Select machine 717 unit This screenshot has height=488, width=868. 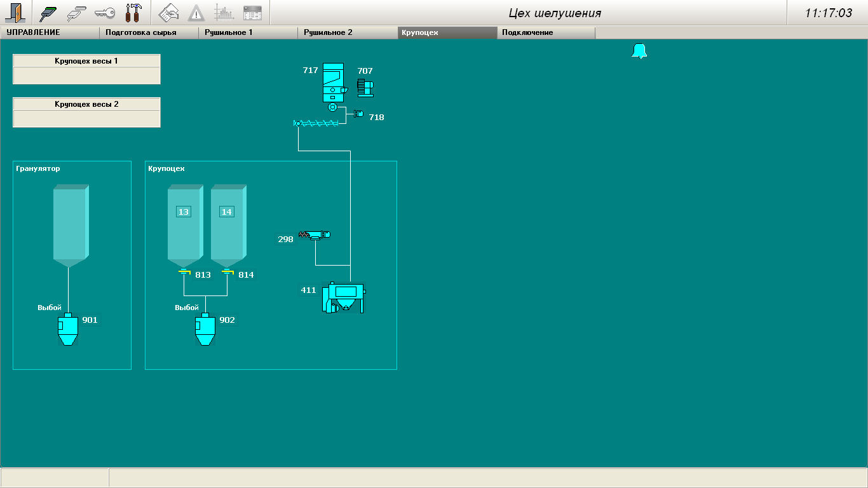[x=334, y=82]
